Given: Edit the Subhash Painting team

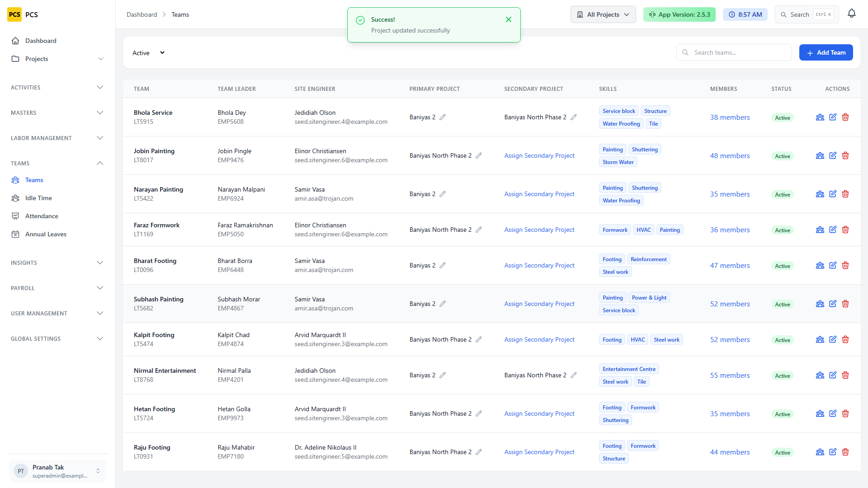Looking at the screenshot, I should pos(833,304).
